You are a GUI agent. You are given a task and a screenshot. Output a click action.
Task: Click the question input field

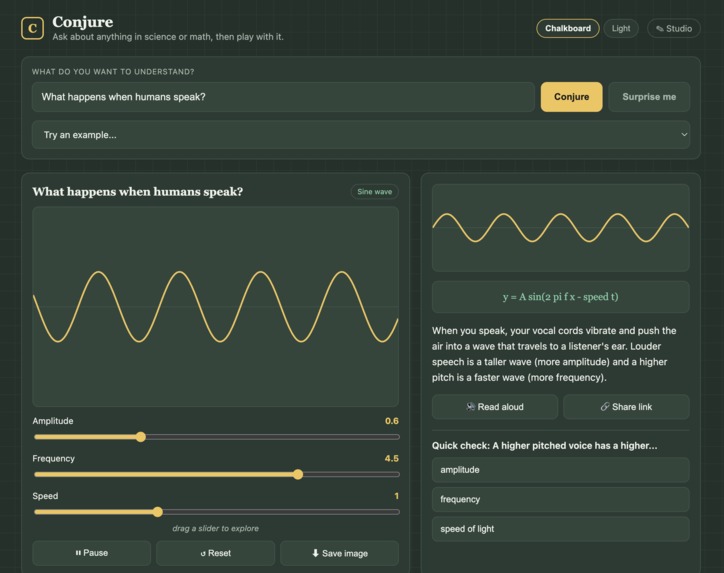tap(283, 97)
